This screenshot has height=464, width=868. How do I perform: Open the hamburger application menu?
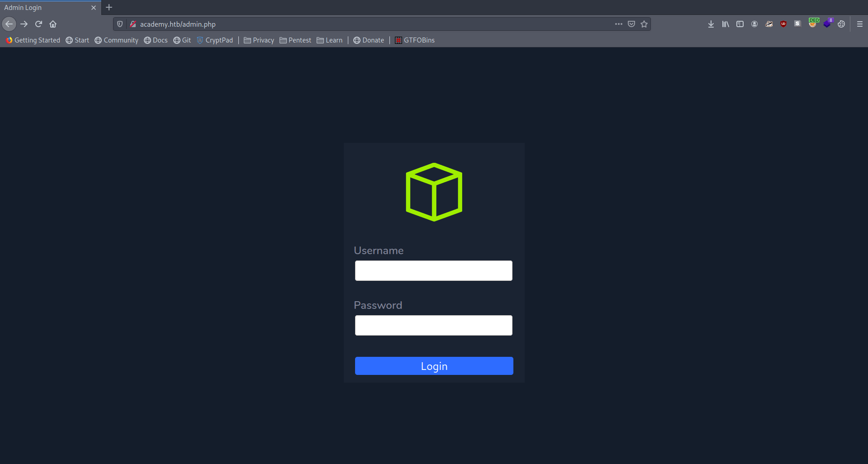pyautogui.click(x=860, y=24)
